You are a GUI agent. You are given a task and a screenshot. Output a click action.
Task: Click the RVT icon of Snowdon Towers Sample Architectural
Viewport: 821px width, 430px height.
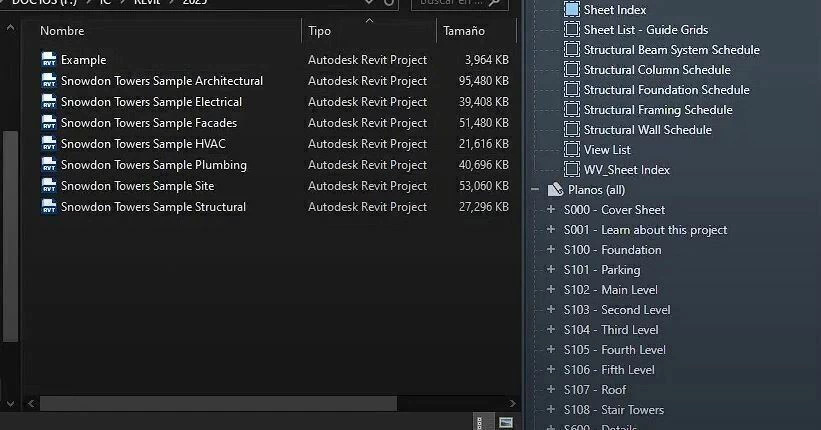coord(49,80)
